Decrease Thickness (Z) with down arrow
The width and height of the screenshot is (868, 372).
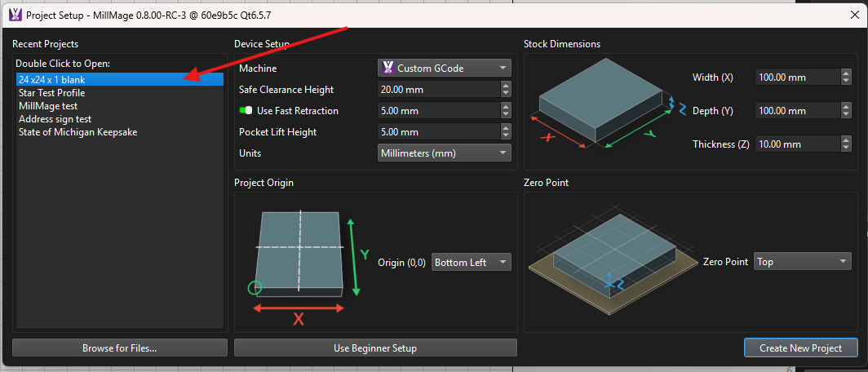(846, 148)
